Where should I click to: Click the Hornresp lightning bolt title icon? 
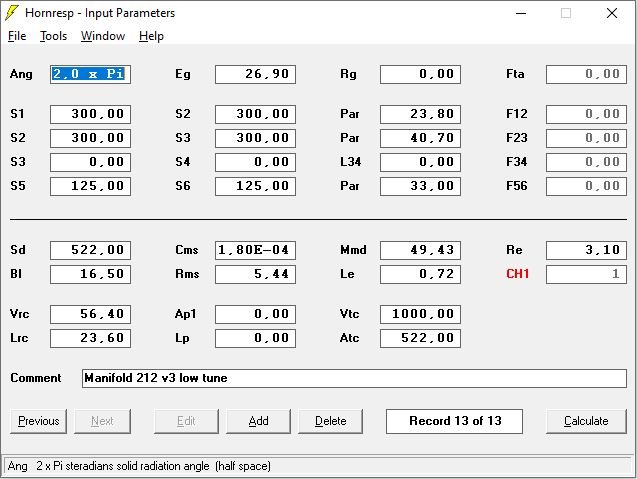pyautogui.click(x=12, y=13)
